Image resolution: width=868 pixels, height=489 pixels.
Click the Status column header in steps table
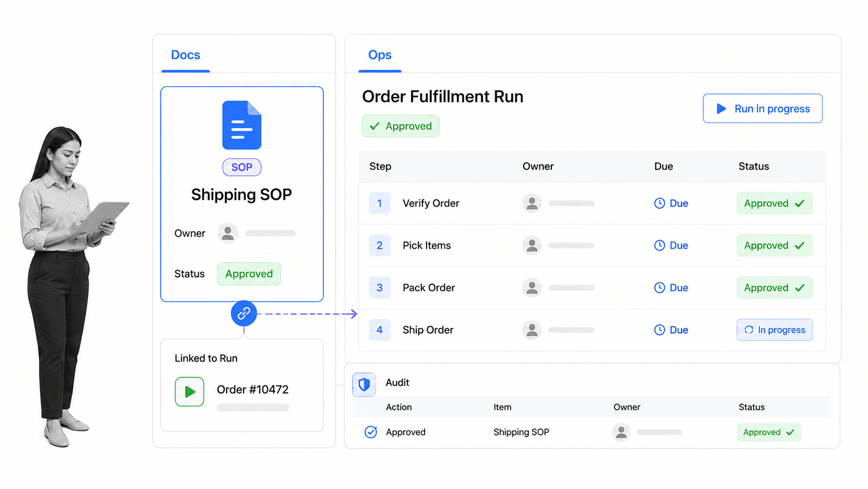(754, 167)
